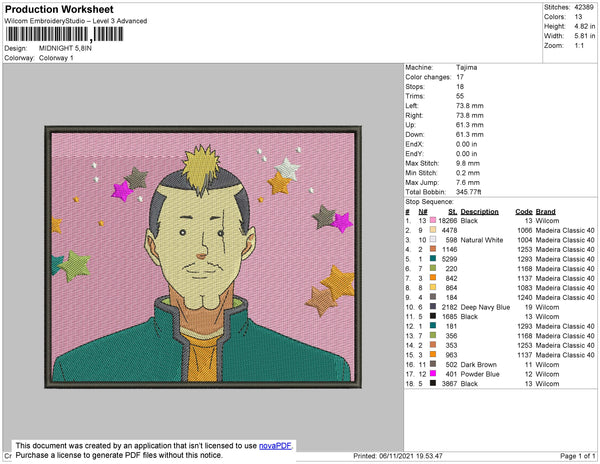
Task: Click the Color changes value '17'
Action: coord(460,77)
